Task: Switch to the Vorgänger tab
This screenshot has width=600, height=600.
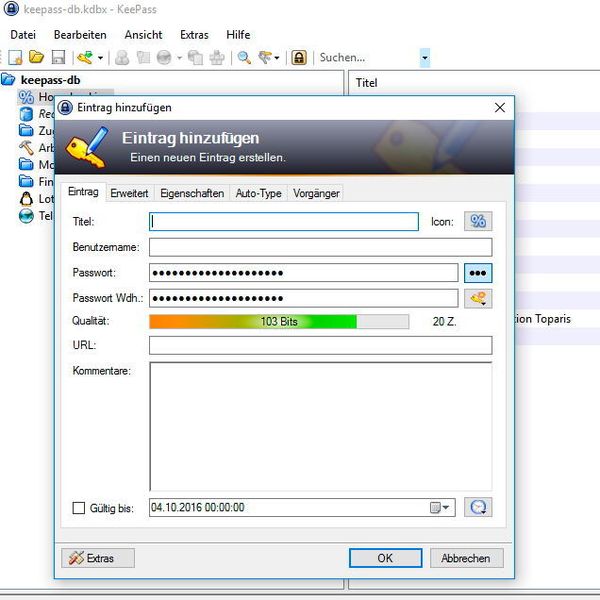Action: tap(316, 193)
